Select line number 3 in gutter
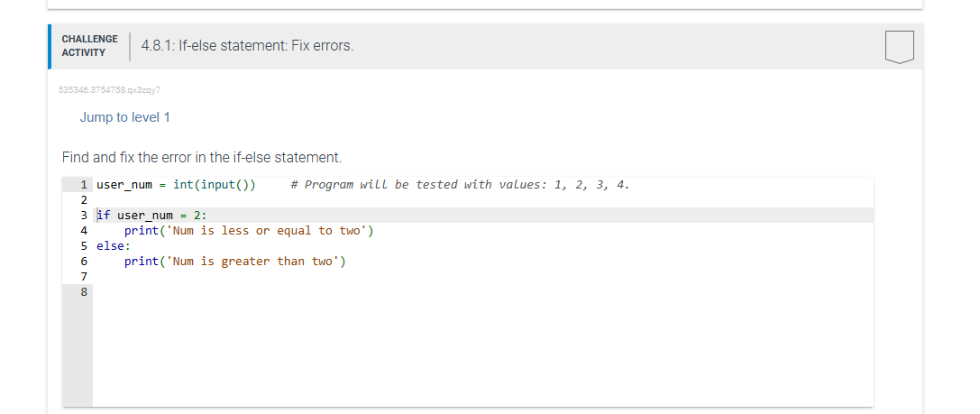980x414 pixels. pos(83,216)
